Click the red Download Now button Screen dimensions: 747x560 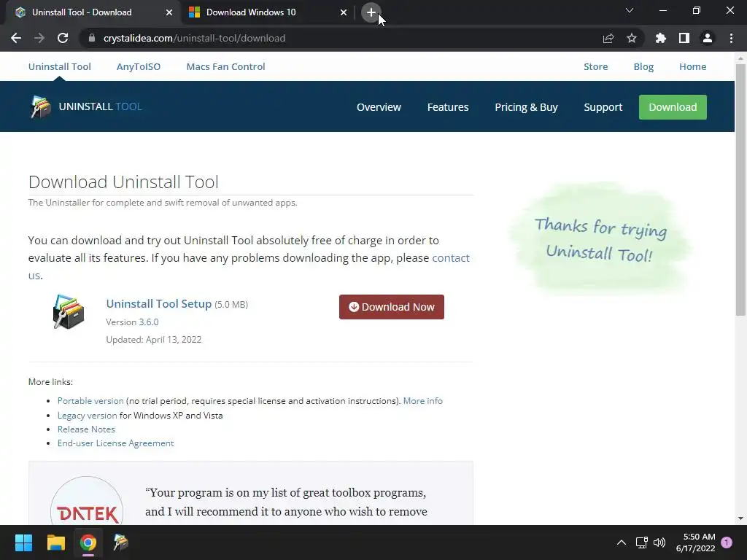click(392, 307)
